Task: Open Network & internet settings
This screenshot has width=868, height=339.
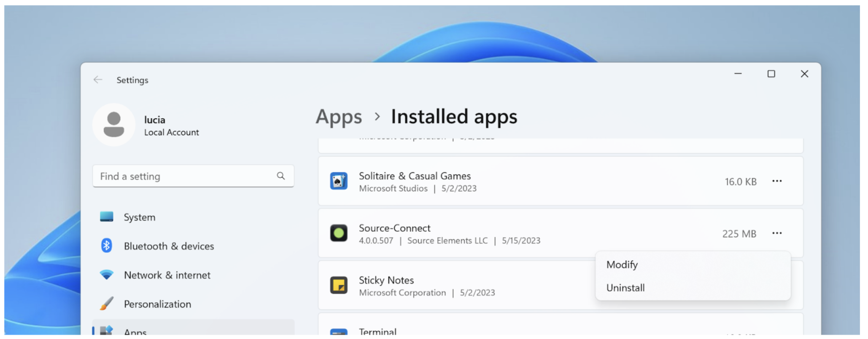Action: tap(167, 275)
